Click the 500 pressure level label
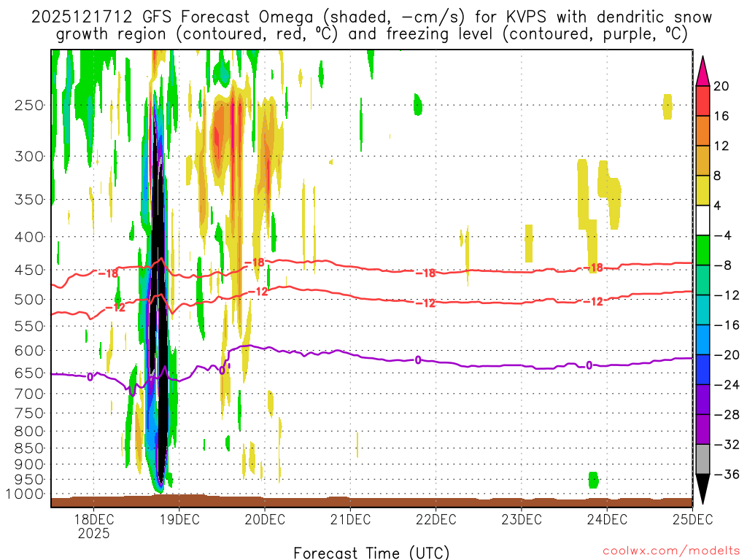Screen dimensions: 747x560 pos(29,300)
